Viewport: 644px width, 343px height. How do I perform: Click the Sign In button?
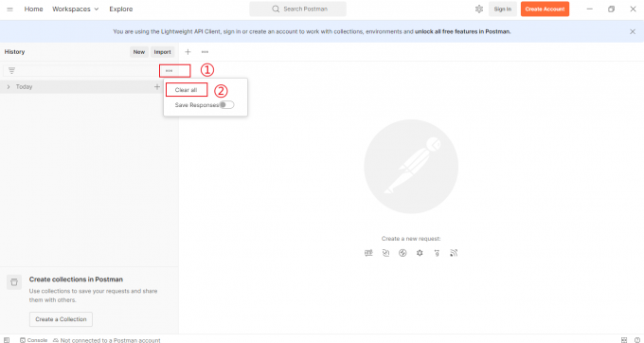pos(503,9)
